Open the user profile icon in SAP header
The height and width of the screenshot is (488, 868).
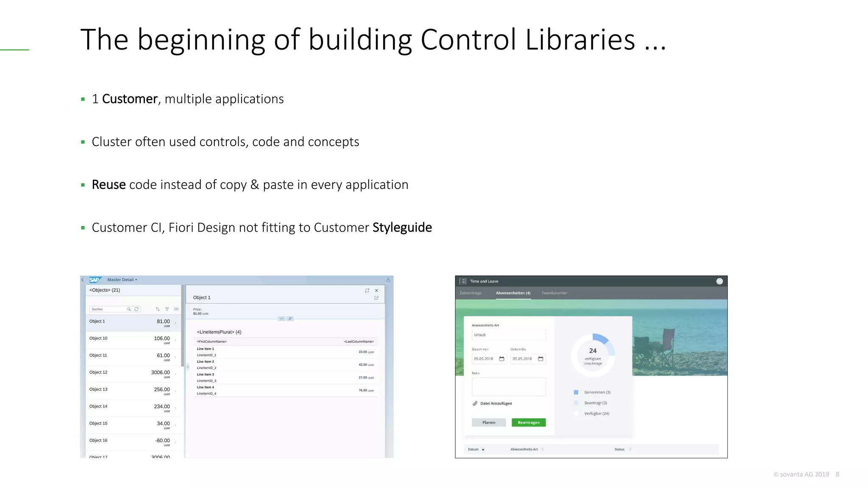coord(388,280)
